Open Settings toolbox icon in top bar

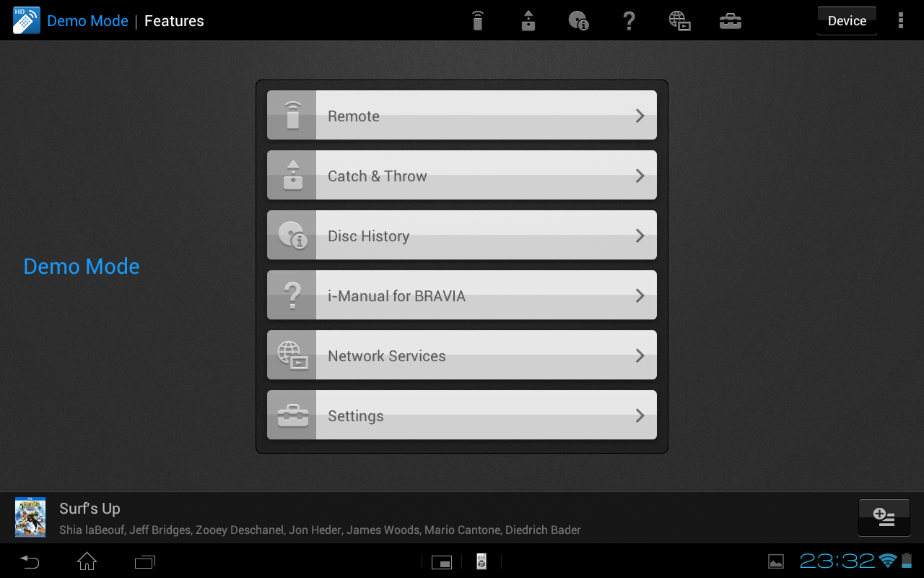tap(731, 21)
